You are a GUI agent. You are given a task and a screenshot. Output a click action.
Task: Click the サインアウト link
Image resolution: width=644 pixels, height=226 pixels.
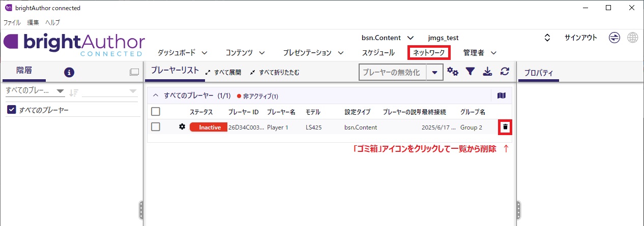click(x=581, y=38)
